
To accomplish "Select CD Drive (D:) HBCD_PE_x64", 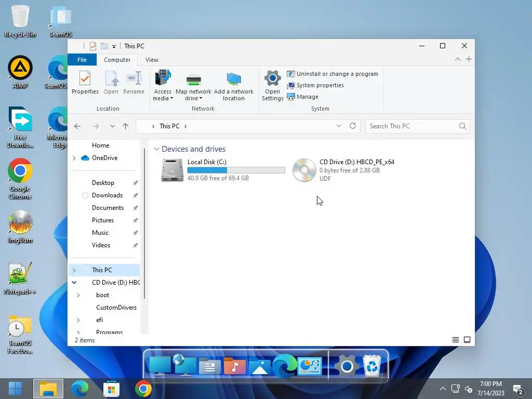I will pos(344,170).
